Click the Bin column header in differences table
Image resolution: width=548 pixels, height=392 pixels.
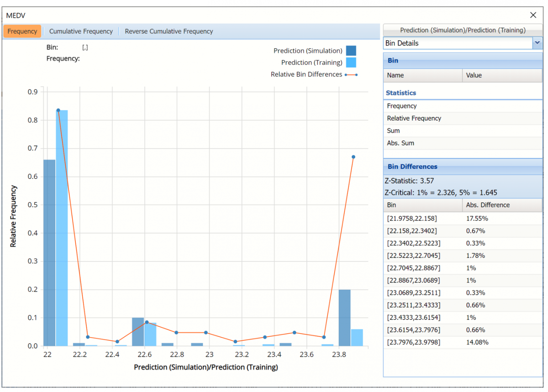(x=422, y=205)
